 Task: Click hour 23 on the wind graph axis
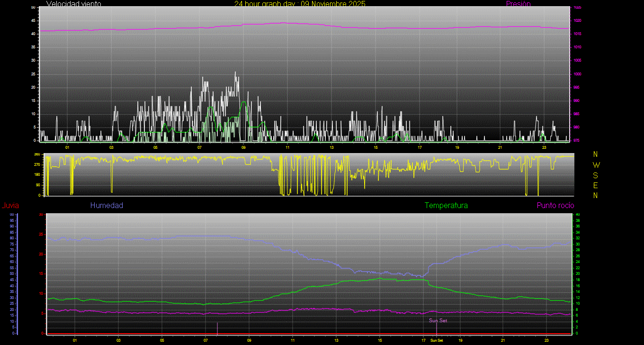(x=544, y=147)
